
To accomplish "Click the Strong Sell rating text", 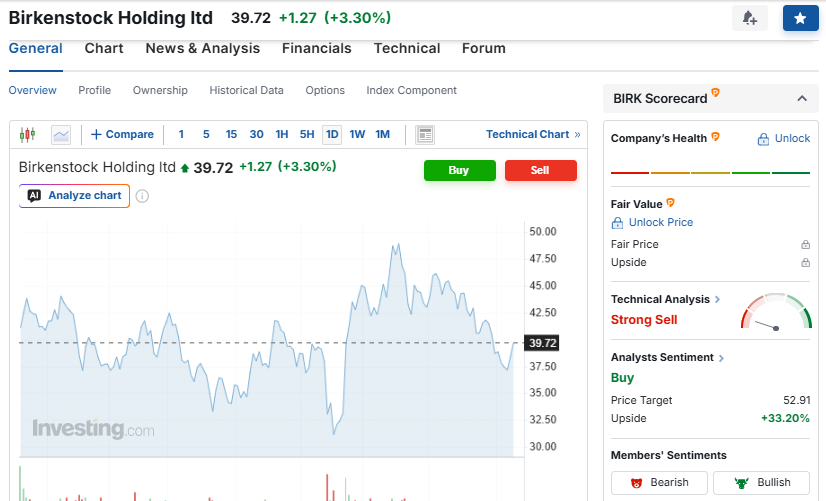I will (644, 320).
